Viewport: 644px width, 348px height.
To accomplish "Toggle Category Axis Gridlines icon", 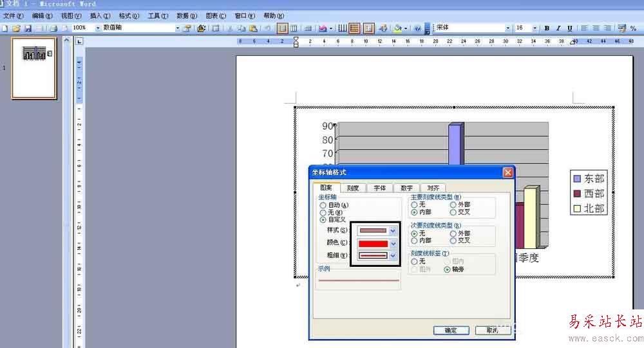I will 343,28.
